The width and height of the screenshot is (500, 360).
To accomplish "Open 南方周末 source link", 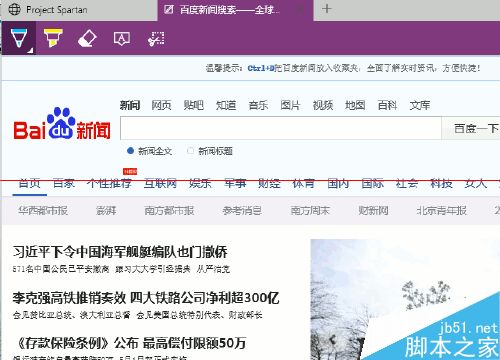I will click(x=310, y=210).
